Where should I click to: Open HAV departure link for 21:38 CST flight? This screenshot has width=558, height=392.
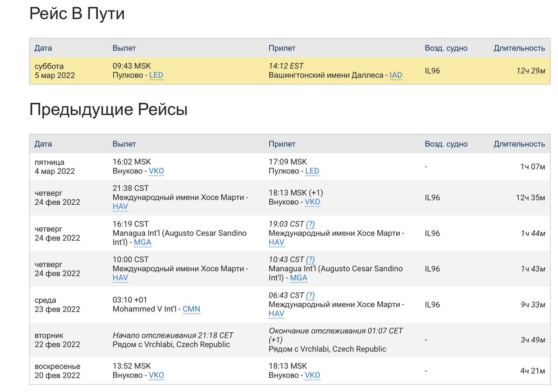tap(120, 207)
